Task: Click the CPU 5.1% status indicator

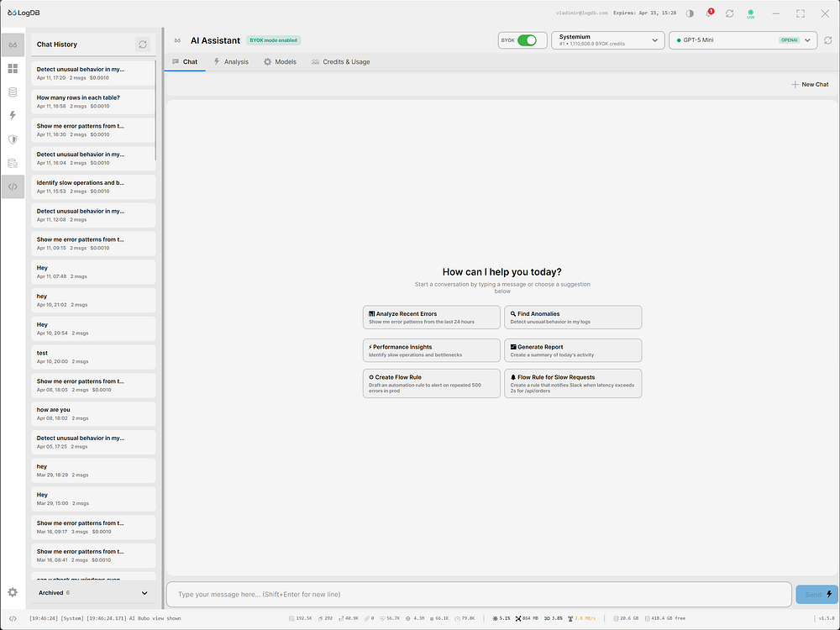Action: click(501, 618)
